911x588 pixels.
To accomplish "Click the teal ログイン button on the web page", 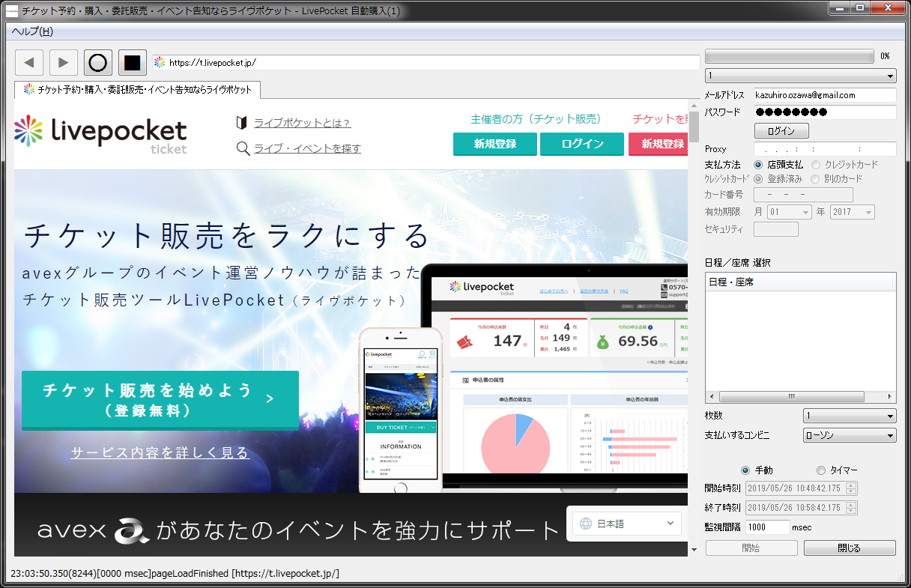I will pyautogui.click(x=582, y=144).
